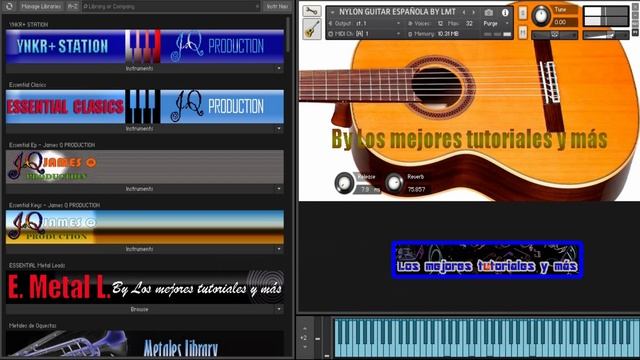This screenshot has width=640, height=360.
Task: Mute the Nylon Guitar instrument
Action: 523,32
